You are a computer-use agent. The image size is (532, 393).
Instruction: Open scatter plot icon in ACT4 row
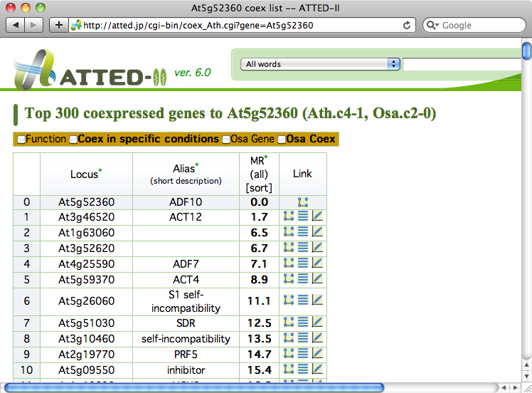pos(317,279)
